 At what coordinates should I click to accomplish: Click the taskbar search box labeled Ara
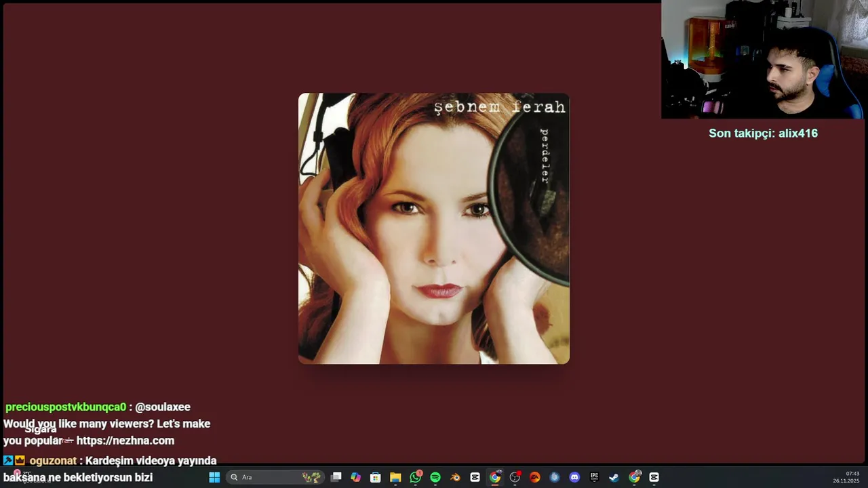pyautogui.click(x=275, y=477)
